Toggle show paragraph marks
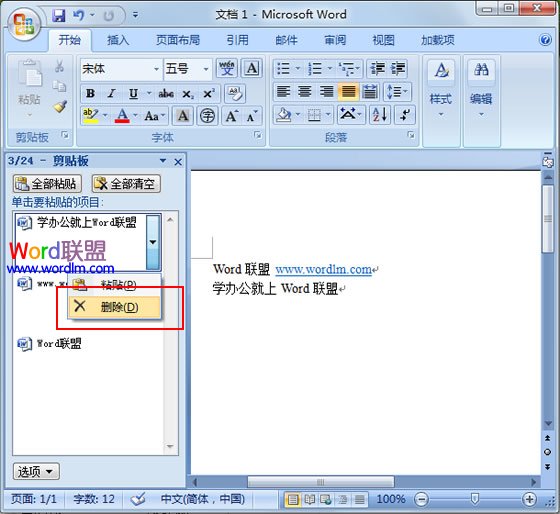 point(405,115)
